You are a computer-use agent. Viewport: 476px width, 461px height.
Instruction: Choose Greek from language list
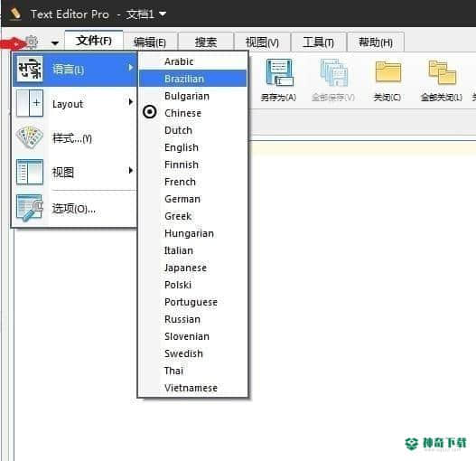pos(192,216)
